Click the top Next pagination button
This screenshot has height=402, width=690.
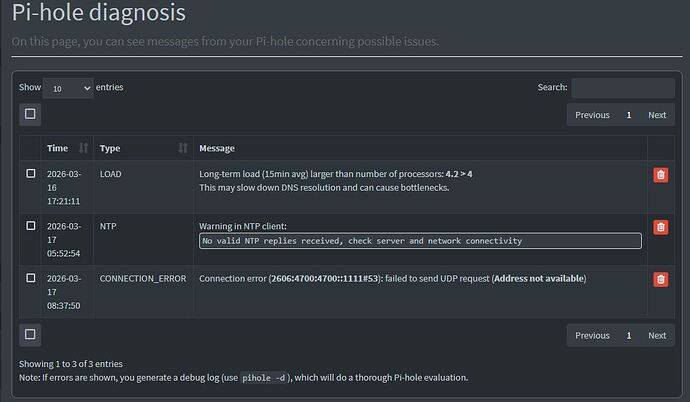[657, 115]
